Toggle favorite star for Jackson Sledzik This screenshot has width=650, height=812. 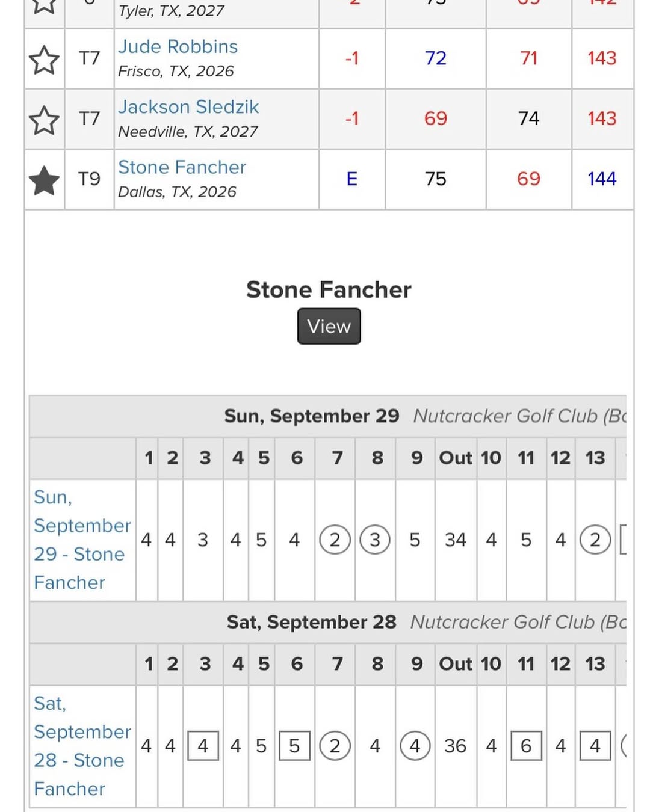44,119
